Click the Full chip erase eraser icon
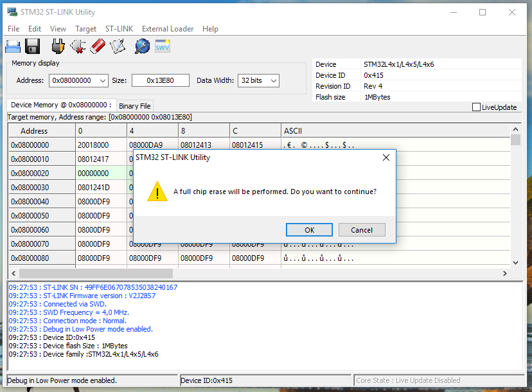 click(98, 46)
